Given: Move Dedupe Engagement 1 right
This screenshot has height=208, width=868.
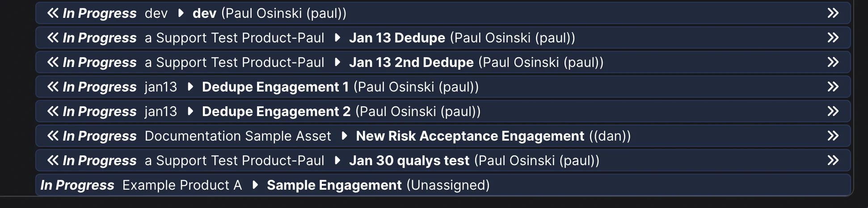Looking at the screenshot, I should click(x=833, y=87).
